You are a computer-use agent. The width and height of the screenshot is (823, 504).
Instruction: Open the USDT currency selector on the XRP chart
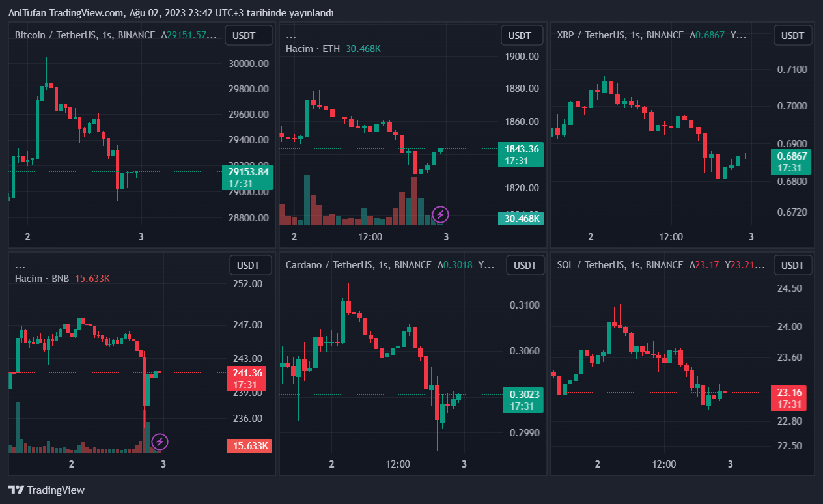pyautogui.click(x=792, y=35)
